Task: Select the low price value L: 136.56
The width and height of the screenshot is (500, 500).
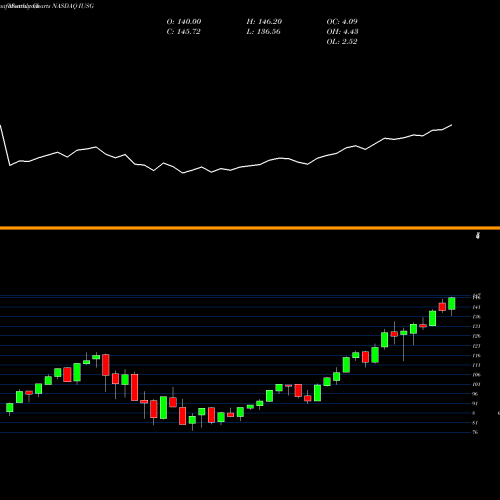Action: point(263,32)
